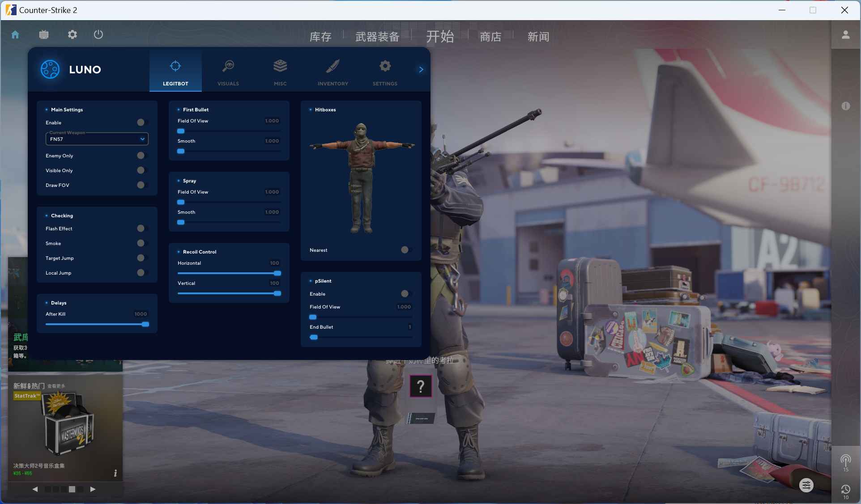
Task: Click the home navigation icon
Action: tap(15, 34)
